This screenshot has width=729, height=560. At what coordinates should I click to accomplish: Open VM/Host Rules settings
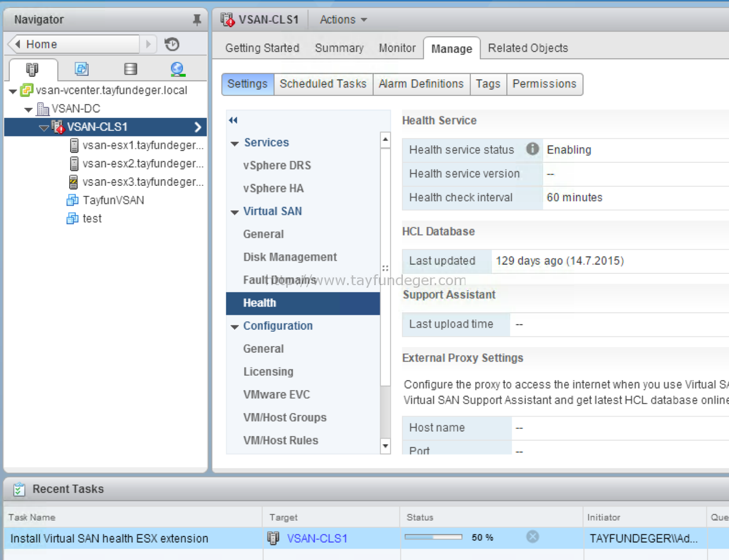point(281,440)
